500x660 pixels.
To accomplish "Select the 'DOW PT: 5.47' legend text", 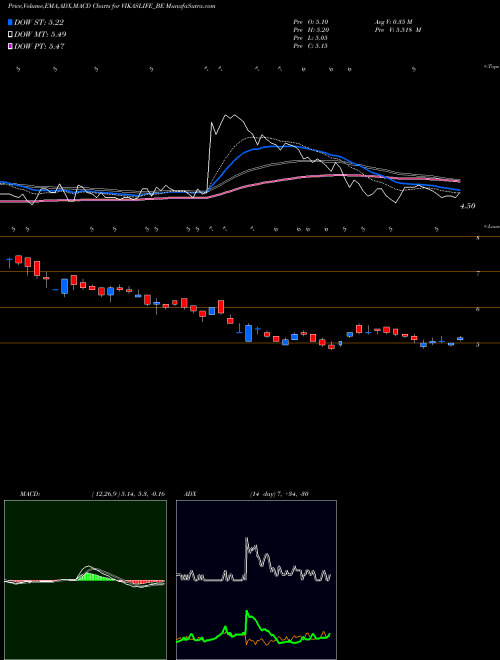I will point(39,47).
